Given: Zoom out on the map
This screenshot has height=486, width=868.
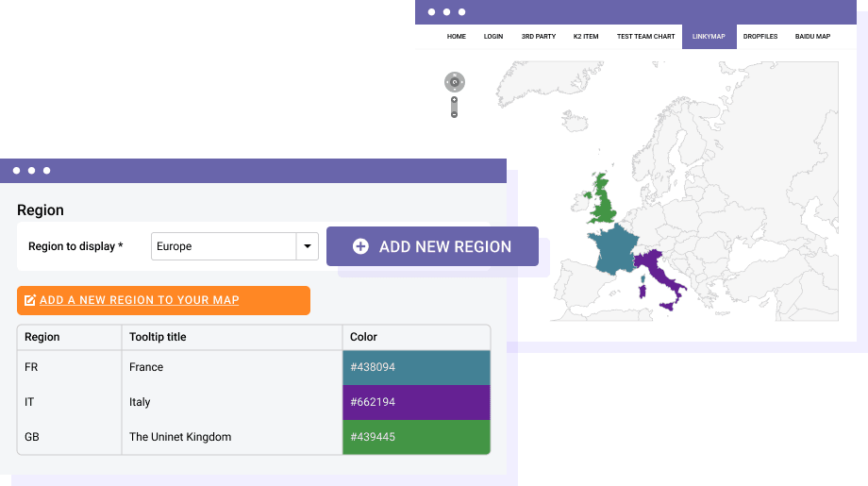Looking at the screenshot, I should click(x=454, y=113).
